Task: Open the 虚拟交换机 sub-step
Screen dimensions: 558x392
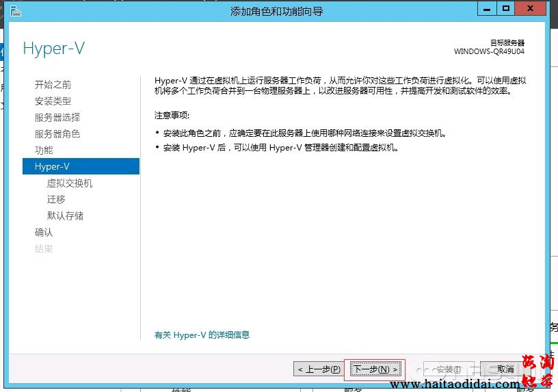Action: pyautogui.click(x=69, y=183)
